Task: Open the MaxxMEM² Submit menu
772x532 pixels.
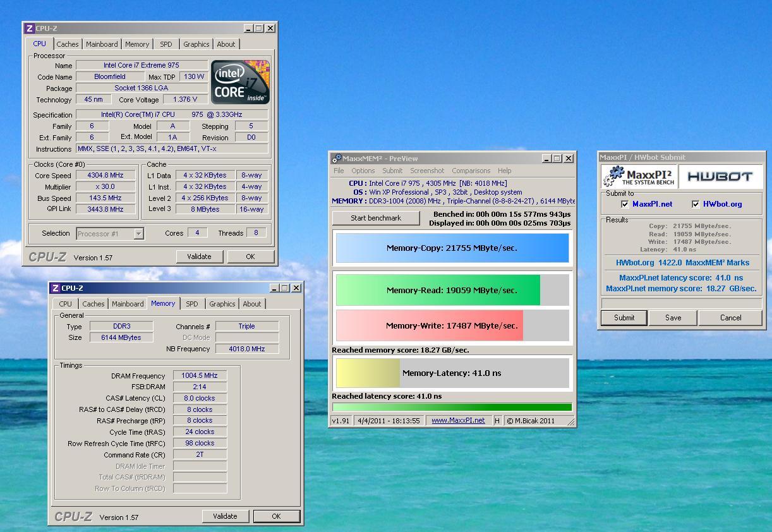Action: pyautogui.click(x=392, y=171)
